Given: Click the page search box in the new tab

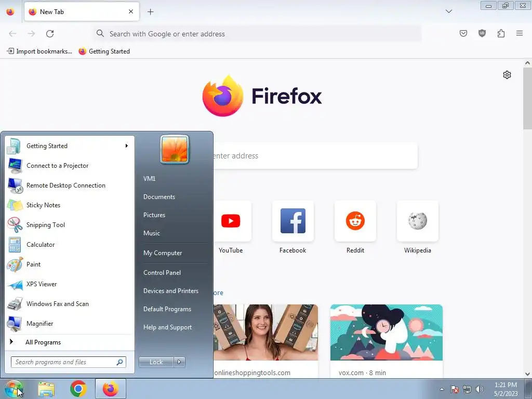Looking at the screenshot, I should click(315, 156).
